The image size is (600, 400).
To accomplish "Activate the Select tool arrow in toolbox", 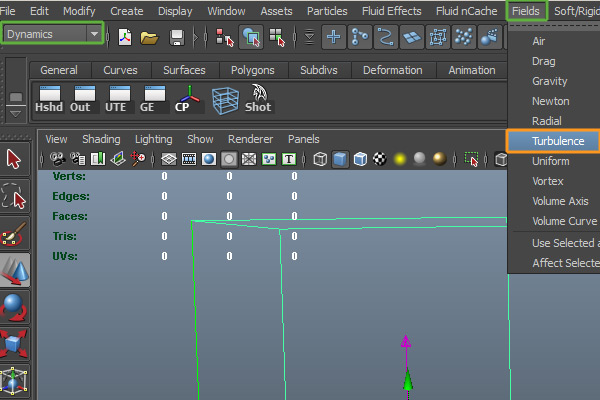I will [14, 159].
